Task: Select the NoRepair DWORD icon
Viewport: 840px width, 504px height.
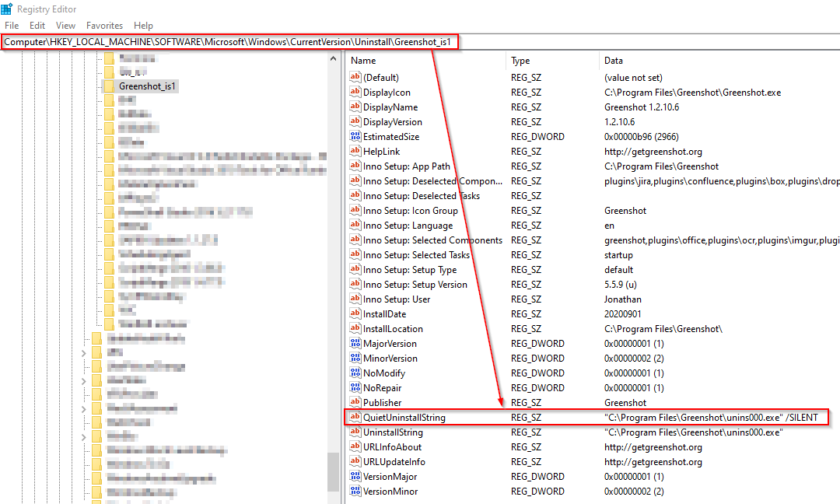Action: click(x=355, y=388)
